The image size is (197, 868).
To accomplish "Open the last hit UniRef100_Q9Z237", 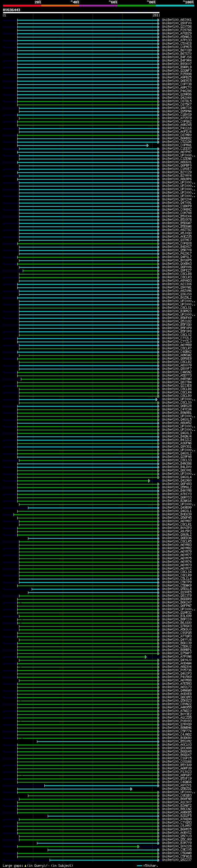I will (x=176, y=860).
